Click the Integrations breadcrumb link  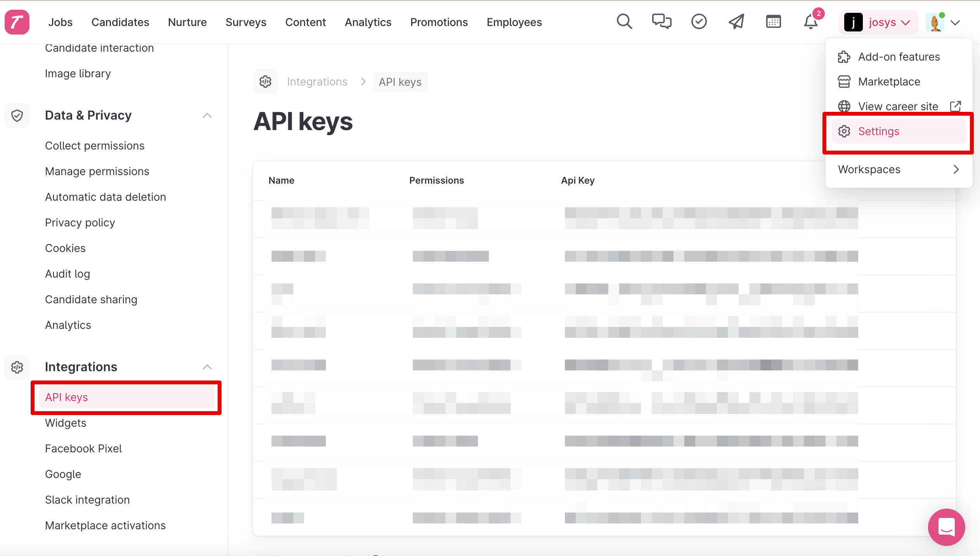317,82
